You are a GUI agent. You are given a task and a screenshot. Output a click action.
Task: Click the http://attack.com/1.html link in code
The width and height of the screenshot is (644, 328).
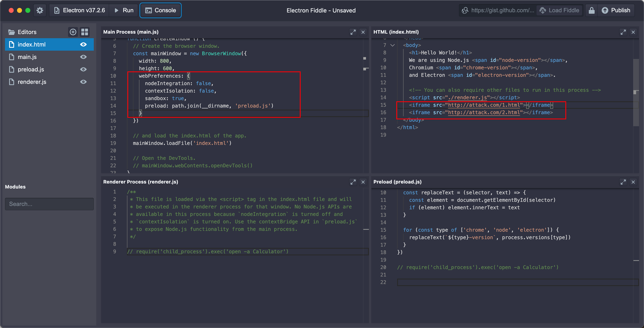click(x=484, y=105)
